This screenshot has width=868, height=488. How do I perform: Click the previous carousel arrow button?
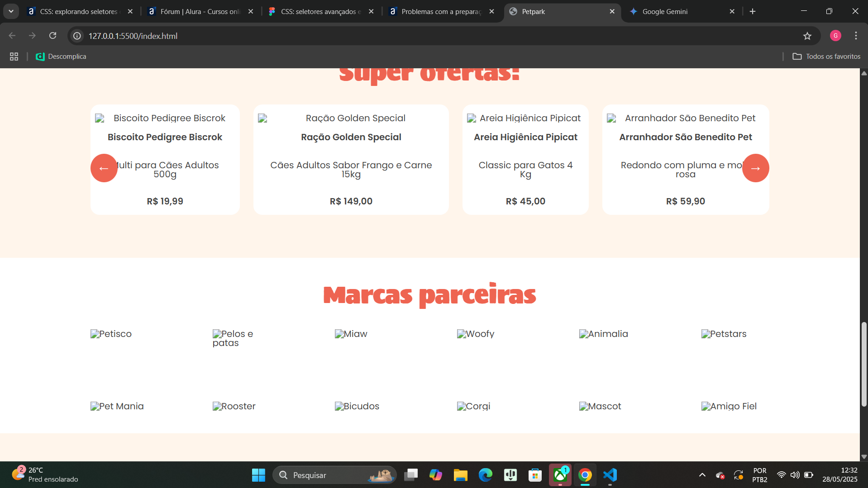pyautogui.click(x=104, y=168)
